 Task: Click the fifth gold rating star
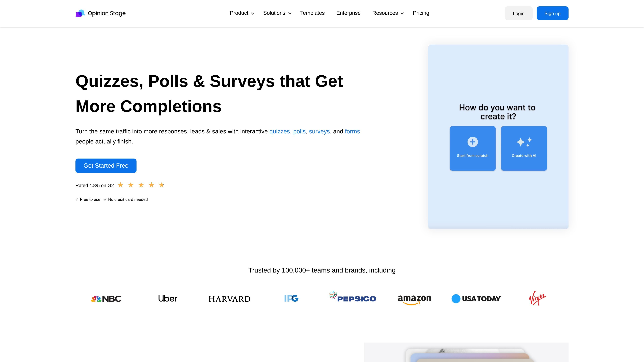click(x=162, y=185)
